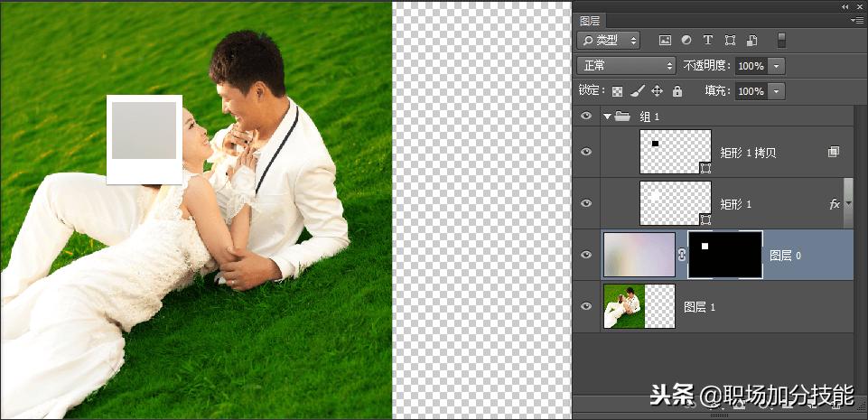Click the 矩形 1 拷贝 layer name
868x420 pixels.
(748, 153)
